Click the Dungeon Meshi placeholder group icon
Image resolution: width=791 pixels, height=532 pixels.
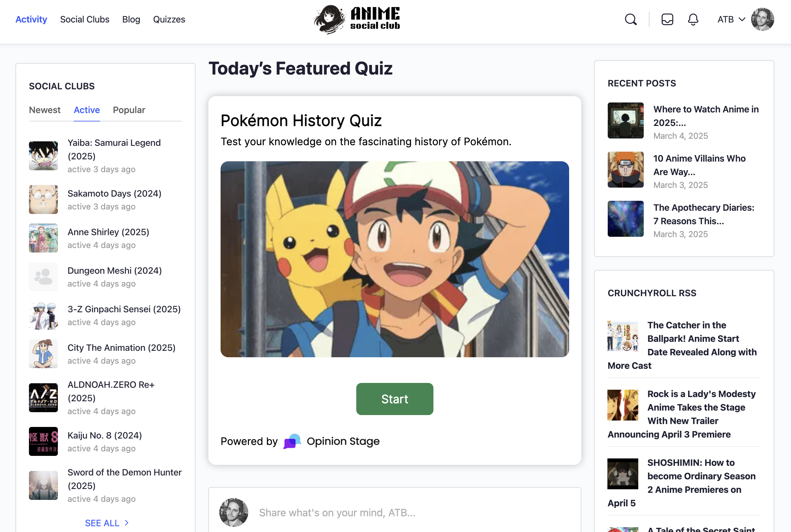click(x=43, y=277)
